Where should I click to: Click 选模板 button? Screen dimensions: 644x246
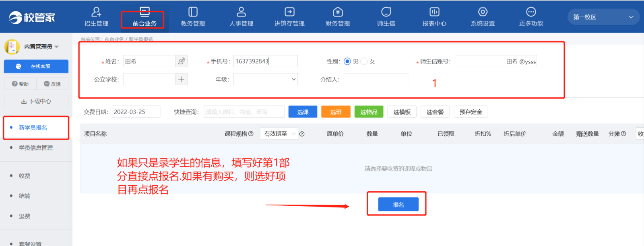(402, 112)
